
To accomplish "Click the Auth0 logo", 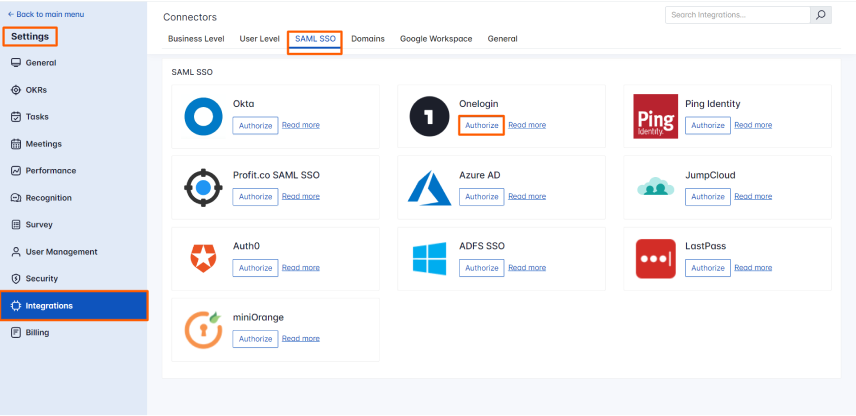I will [203, 259].
